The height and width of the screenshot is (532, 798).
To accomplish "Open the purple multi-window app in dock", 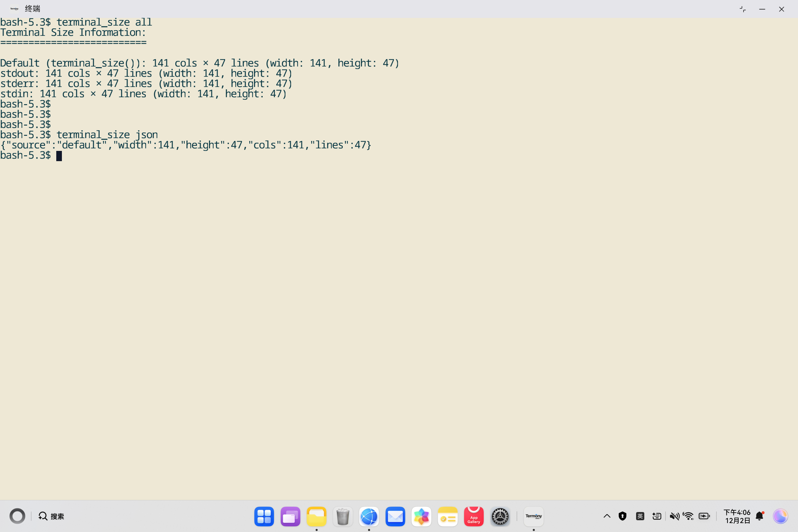I will click(x=291, y=516).
